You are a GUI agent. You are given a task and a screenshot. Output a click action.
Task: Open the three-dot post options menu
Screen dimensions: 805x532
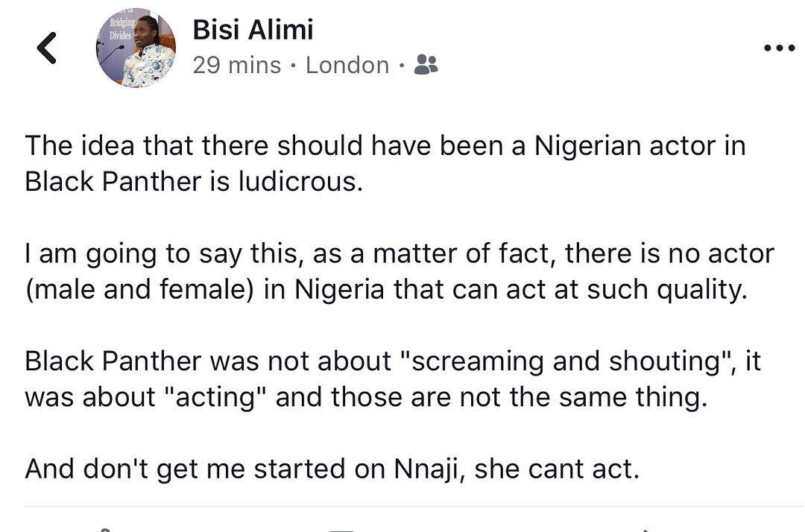(780, 48)
